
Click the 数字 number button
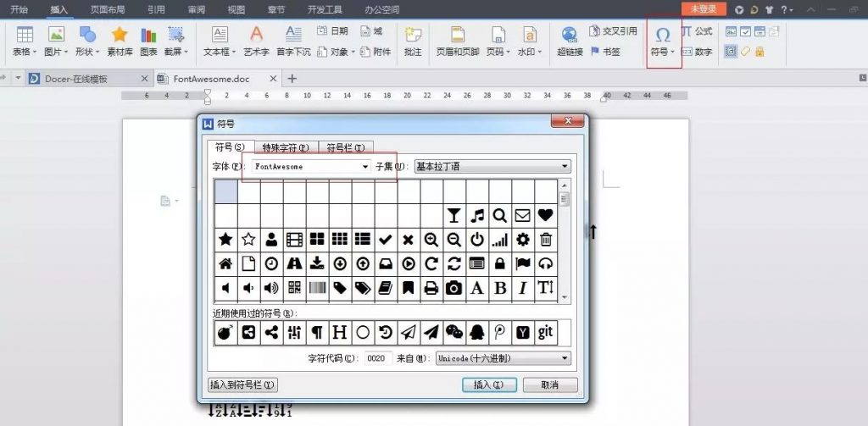(x=697, y=52)
